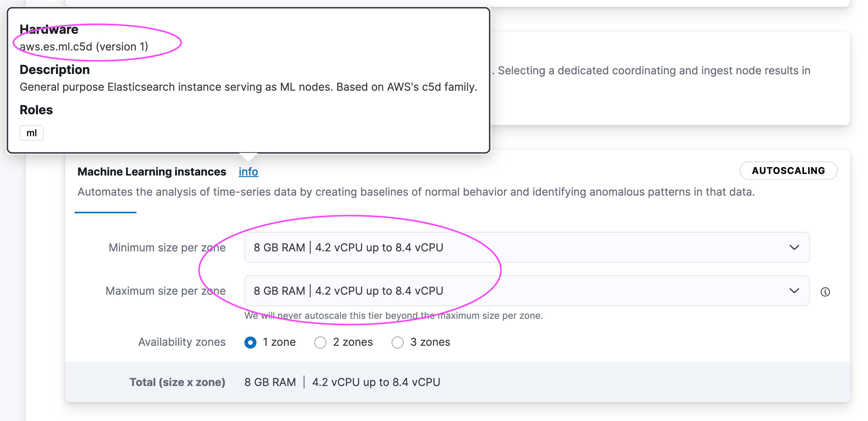868x421 pixels.
Task: Select the 2 zones availability option
Action: (320, 342)
